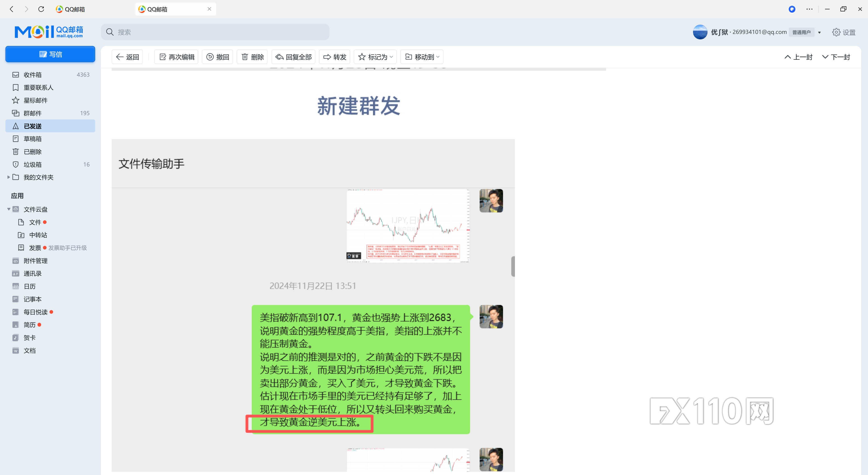Click the 269934101@qq.com address
868x475 pixels.
coord(759,32)
